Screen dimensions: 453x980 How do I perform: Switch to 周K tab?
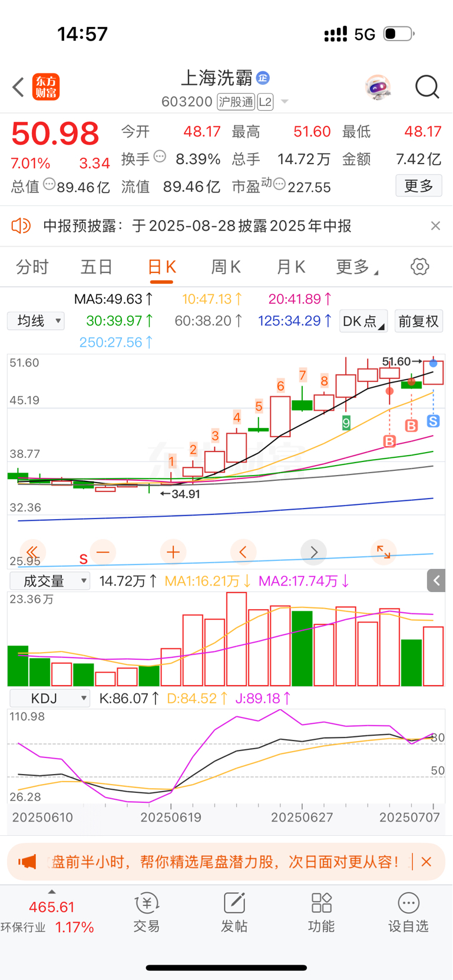point(226,267)
